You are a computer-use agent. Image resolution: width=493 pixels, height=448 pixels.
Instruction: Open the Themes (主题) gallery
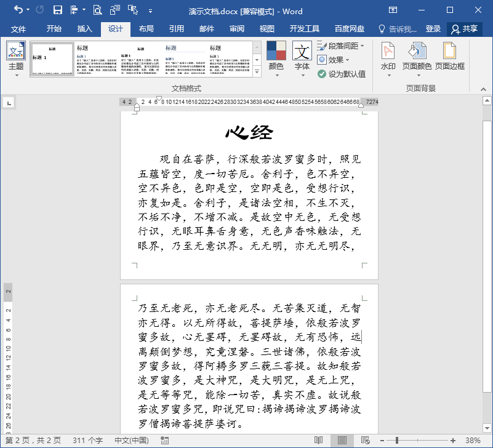[x=16, y=59]
